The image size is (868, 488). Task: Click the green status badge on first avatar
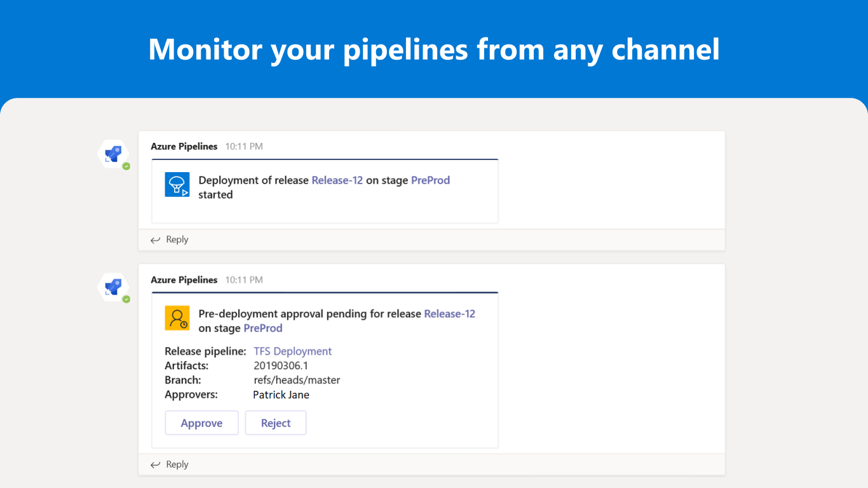pos(126,166)
